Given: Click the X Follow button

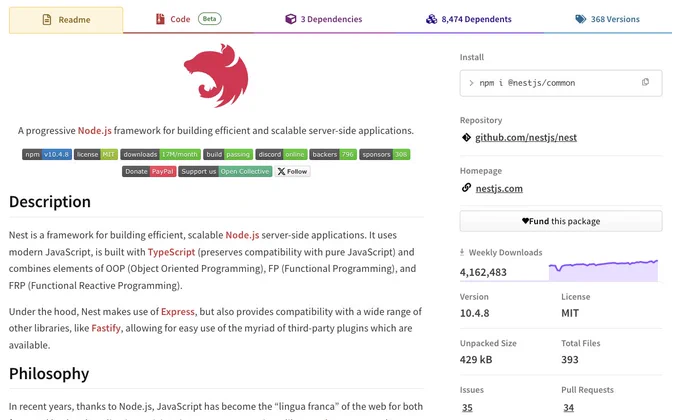Looking at the screenshot, I should coord(293,171).
